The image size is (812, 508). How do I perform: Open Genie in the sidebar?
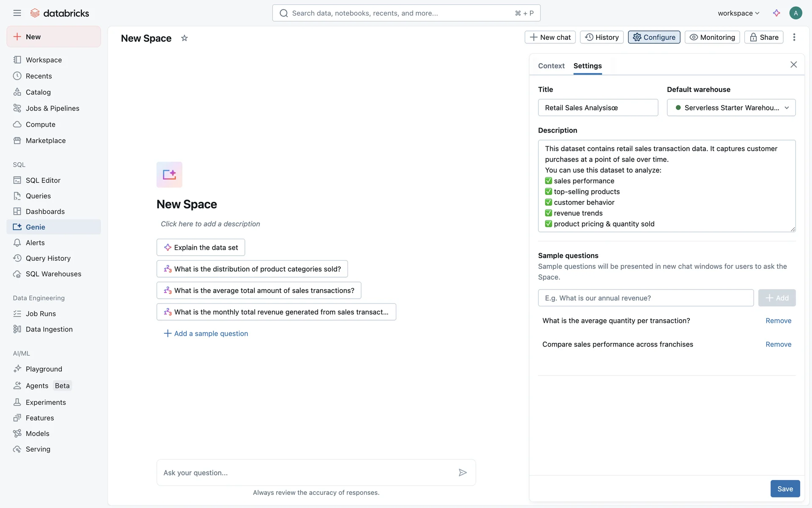[x=36, y=227]
